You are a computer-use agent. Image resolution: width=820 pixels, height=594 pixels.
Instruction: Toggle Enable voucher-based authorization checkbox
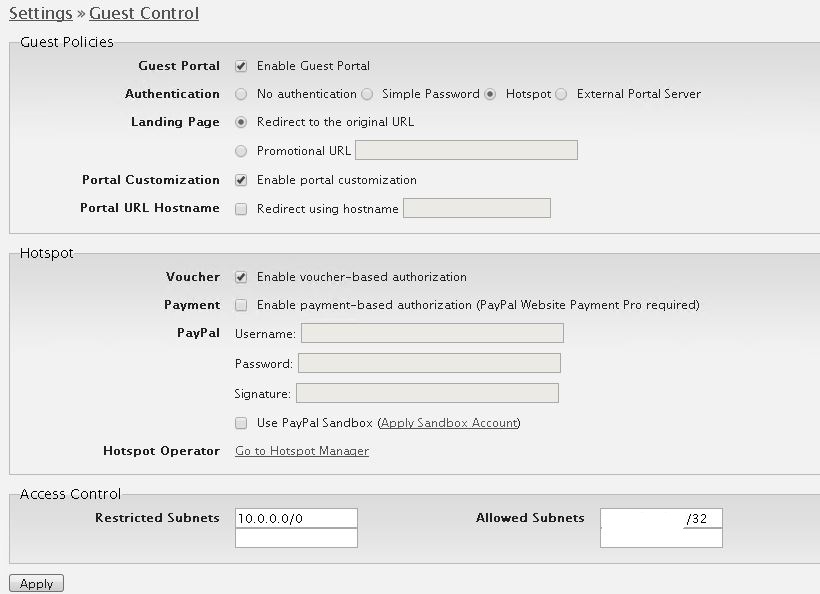pyautogui.click(x=241, y=277)
